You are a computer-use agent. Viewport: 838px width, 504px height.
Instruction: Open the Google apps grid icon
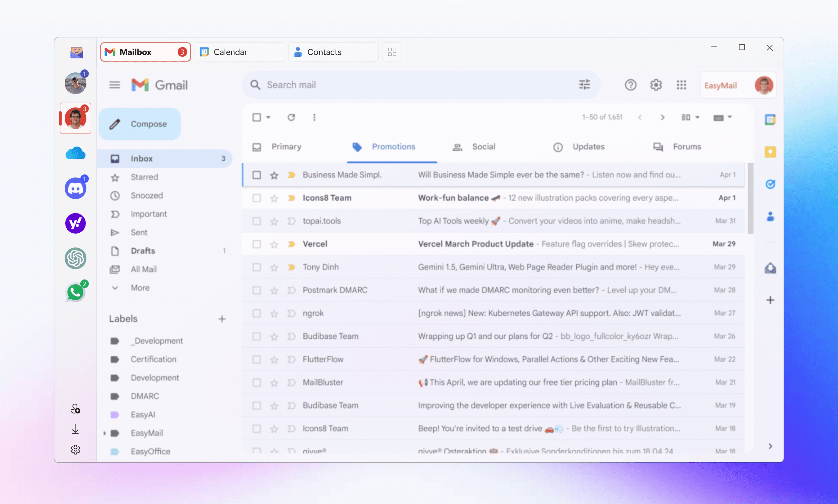tap(682, 85)
